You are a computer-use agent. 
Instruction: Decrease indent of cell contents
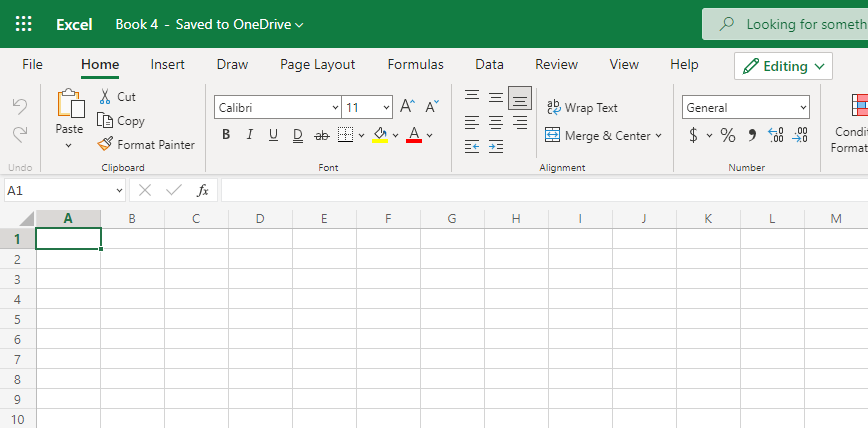(472, 147)
